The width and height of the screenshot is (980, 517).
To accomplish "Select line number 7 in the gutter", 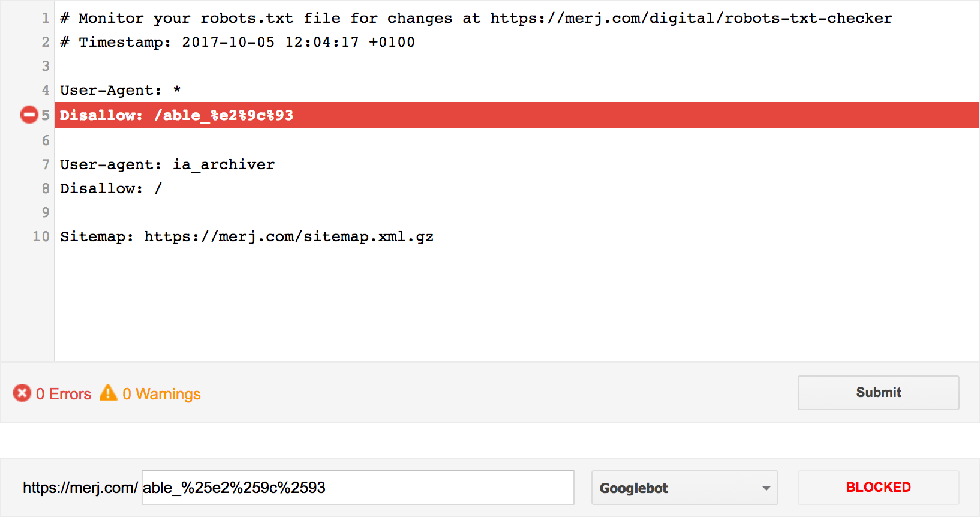I will point(44,164).
